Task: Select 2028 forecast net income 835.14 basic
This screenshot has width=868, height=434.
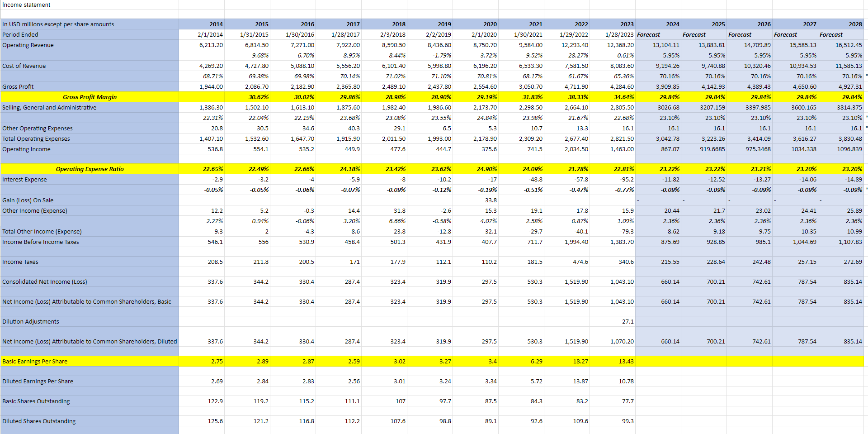Action: [x=841, y=302]
